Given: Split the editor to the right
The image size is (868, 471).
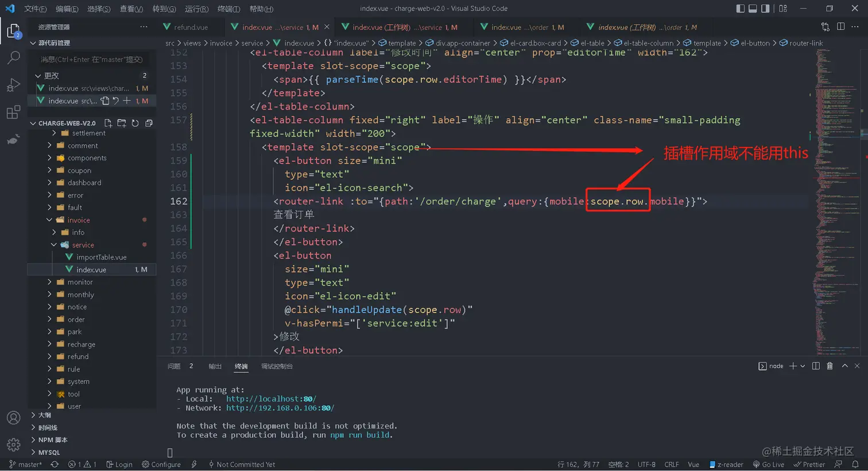Looking at the screenshot, I should 840,27.
